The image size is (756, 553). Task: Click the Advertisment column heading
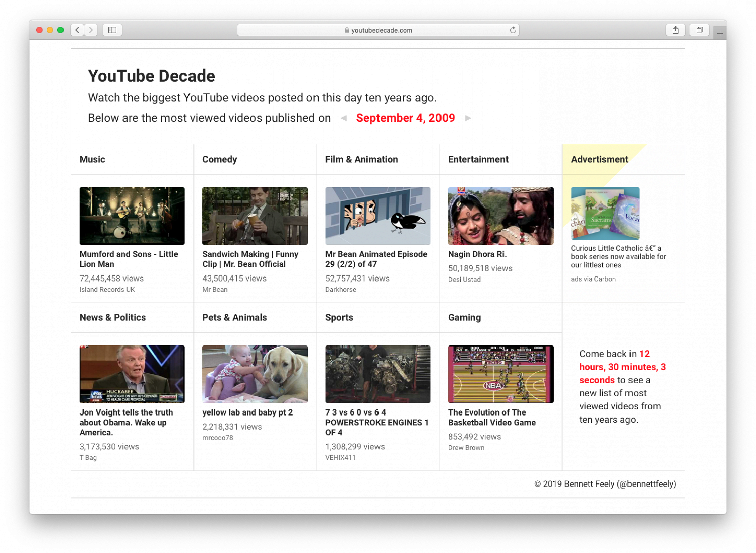click(x=600, y=159)
